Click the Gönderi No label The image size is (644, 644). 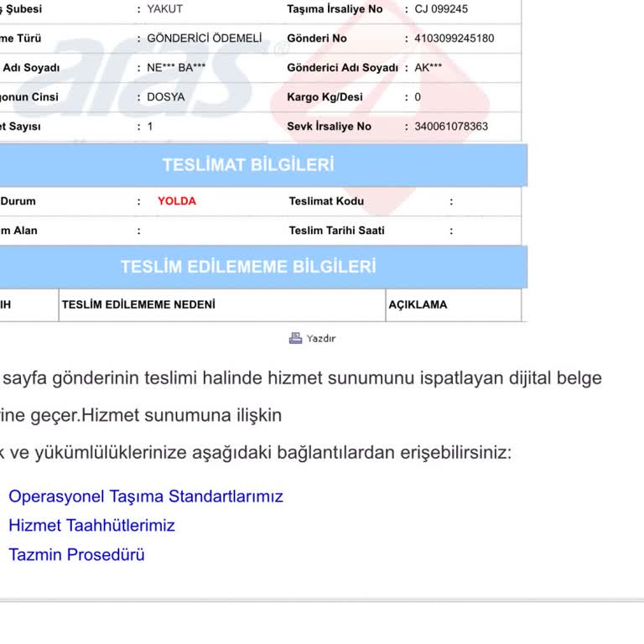(x=317, y=39)
